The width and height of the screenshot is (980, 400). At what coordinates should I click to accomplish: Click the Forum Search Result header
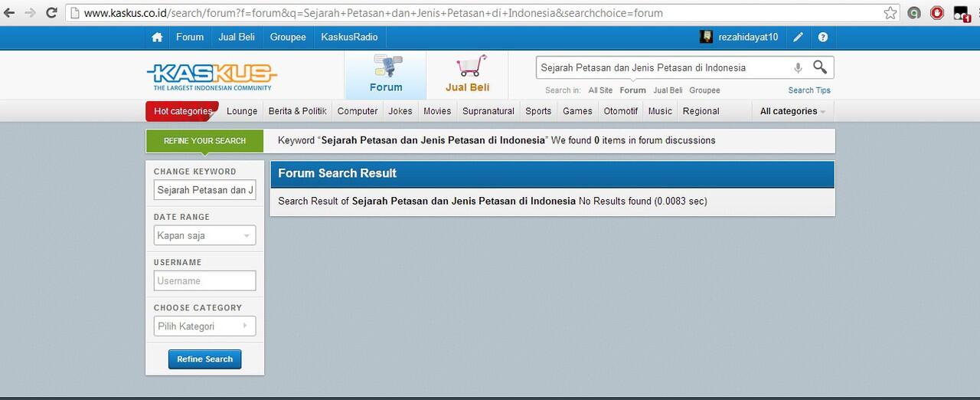click(x=552, y=174)
